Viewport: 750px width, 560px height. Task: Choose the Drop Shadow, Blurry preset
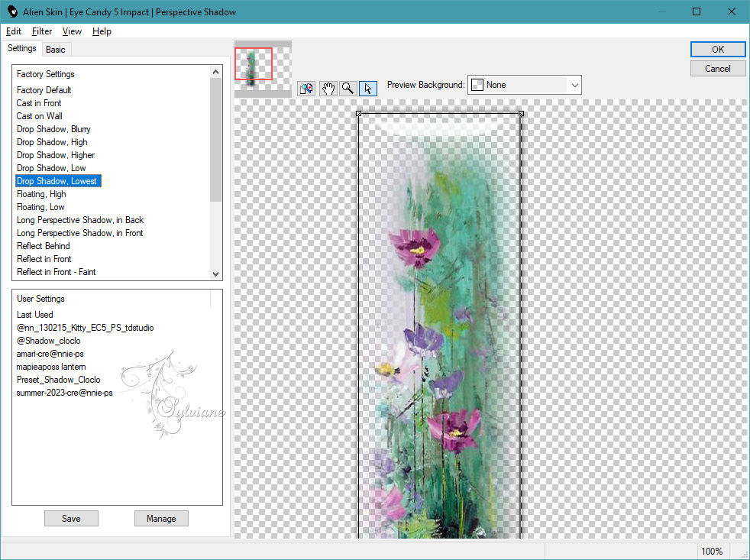[53, 129]
